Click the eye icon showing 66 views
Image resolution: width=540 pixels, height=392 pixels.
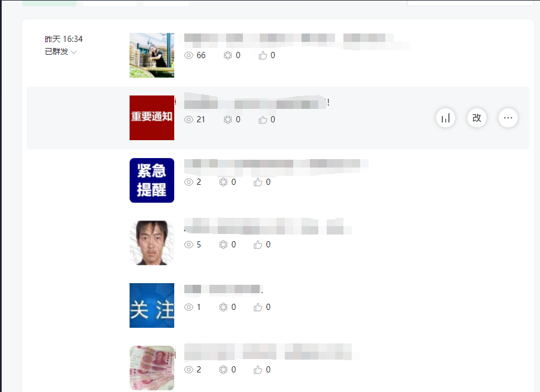[188, 55]
